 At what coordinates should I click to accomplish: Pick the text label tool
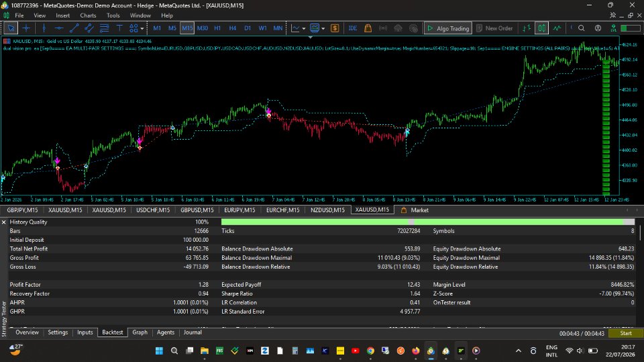coord(119,28)
